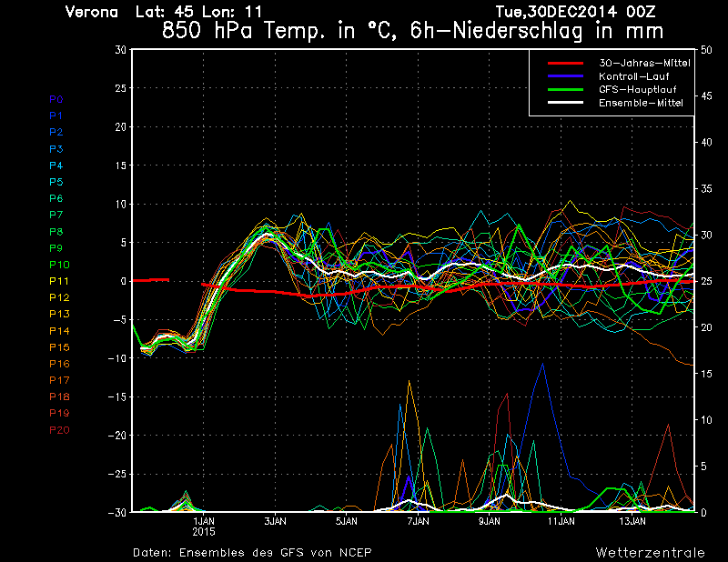Select the "30-Jahres-Mittel" legend text

(x=644, y=63)
